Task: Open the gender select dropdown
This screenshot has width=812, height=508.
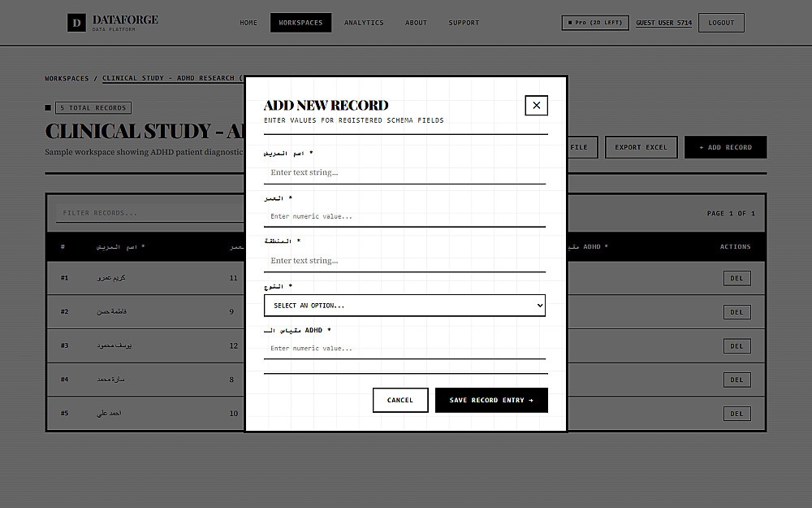Action: (404, 306)
